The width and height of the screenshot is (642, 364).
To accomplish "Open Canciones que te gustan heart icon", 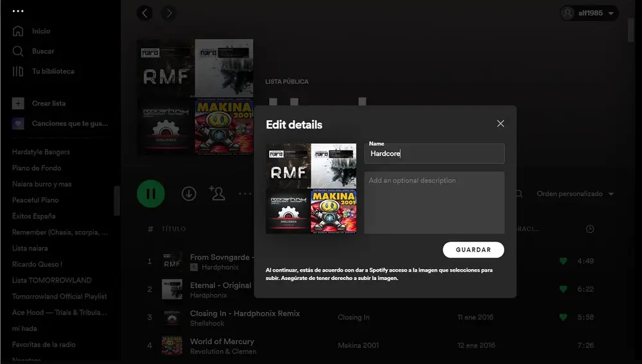I will pyautogui.click(x=18, y=123).
